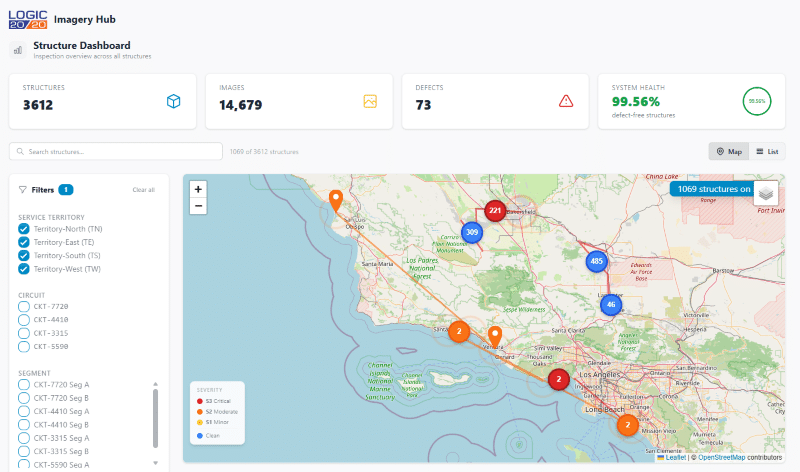The width and height of the screenshot is (800, 472).
Task: Check circuit CKT-4410
Action: tap(23, 320)
